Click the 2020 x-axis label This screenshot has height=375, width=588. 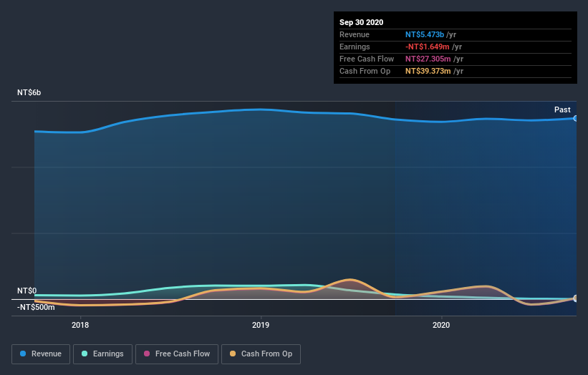tap(441, 325)
